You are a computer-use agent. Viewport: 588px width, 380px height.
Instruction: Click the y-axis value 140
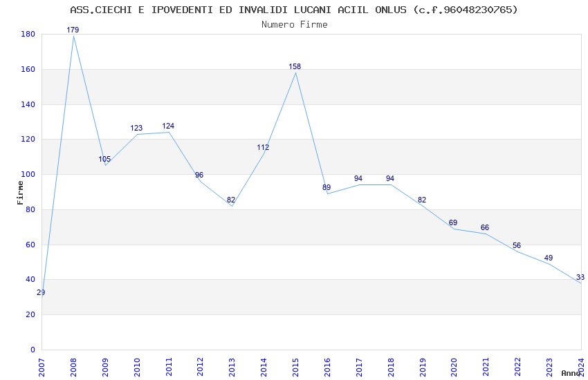pos(28,104)
